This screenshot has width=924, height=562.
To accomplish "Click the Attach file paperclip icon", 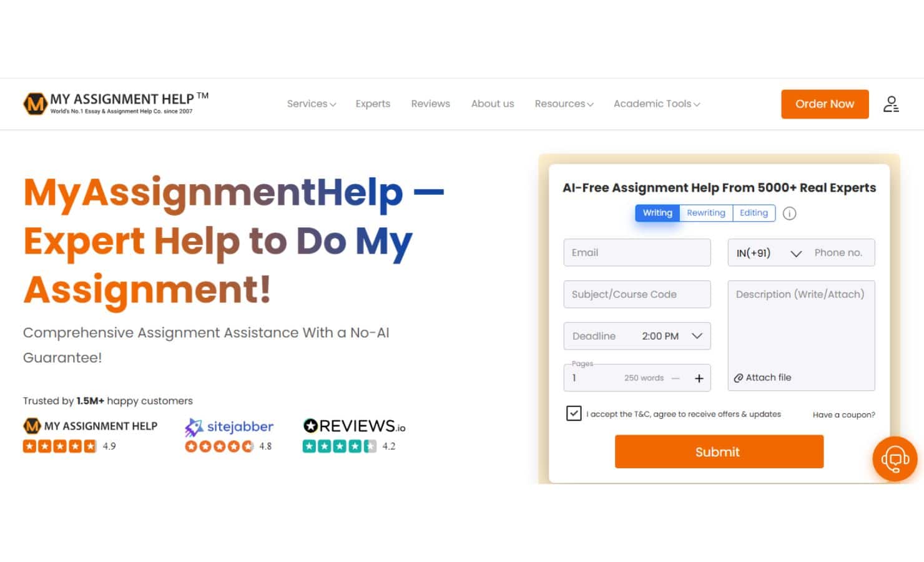I will [x=738, y=378].
